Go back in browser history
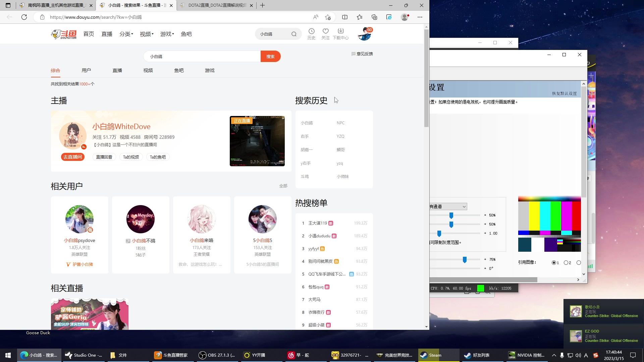 coord(9,17)
